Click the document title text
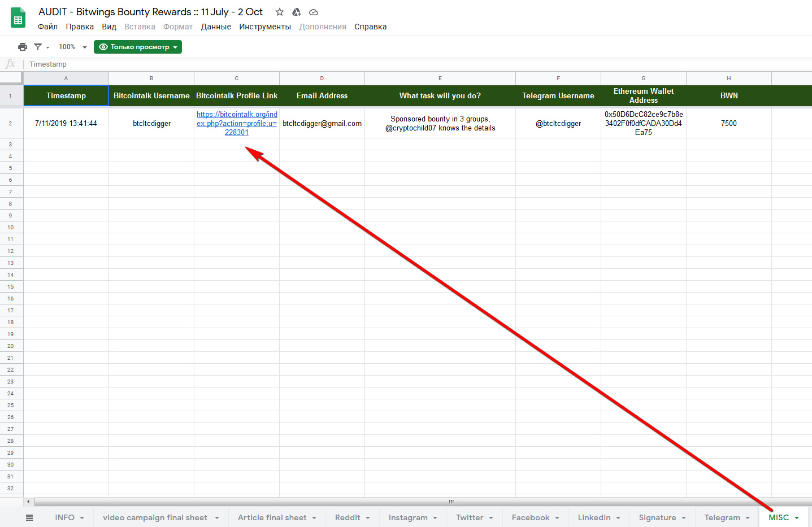 (150, 12)
